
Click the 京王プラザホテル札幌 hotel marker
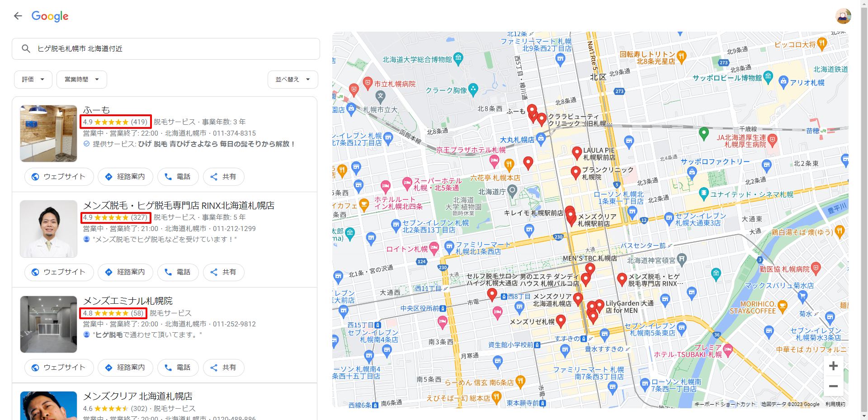pos(494,160)
